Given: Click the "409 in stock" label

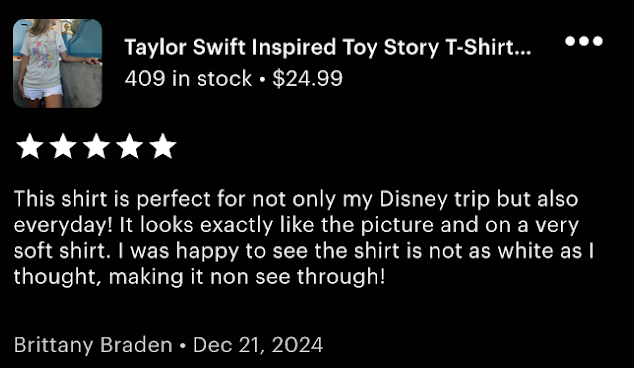Looking at the screenshot, I should [188, 78].
